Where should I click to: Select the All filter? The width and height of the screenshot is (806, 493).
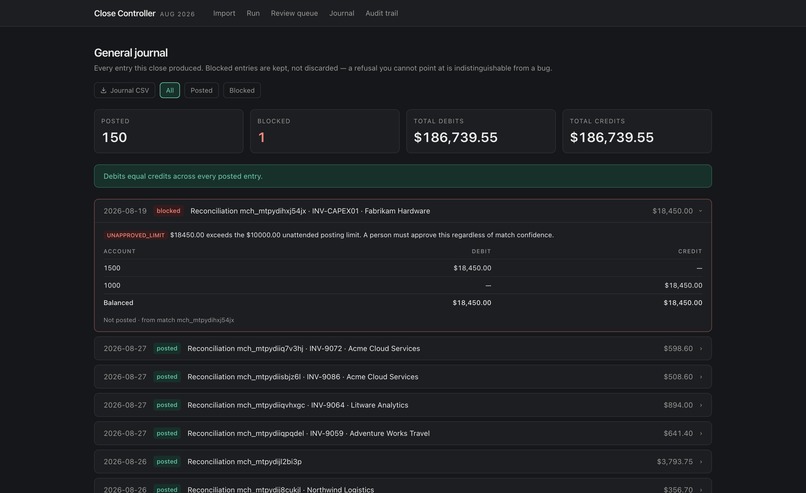click(170, 90)
